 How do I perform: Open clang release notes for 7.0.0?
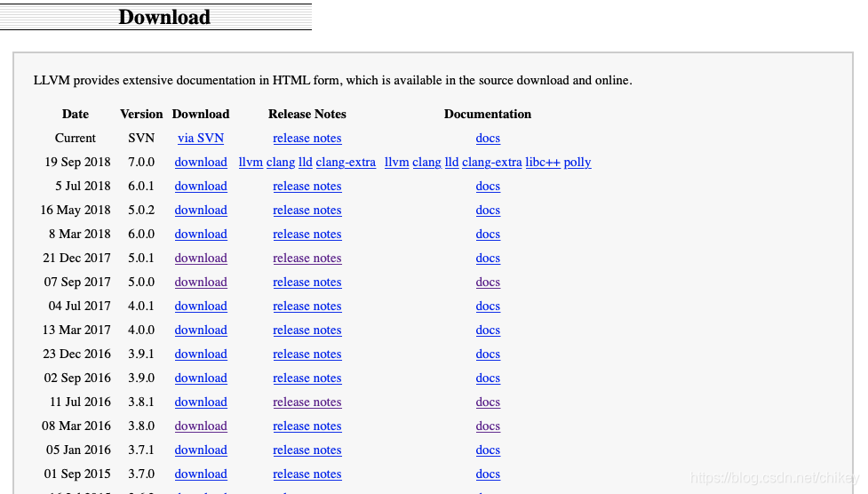tap(281, 163)
